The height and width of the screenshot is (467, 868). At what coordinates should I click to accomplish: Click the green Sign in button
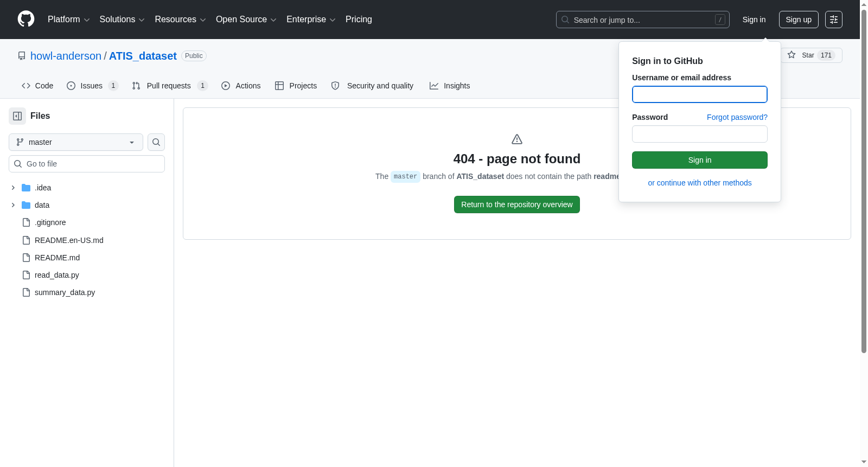click(x=700, y=160)
